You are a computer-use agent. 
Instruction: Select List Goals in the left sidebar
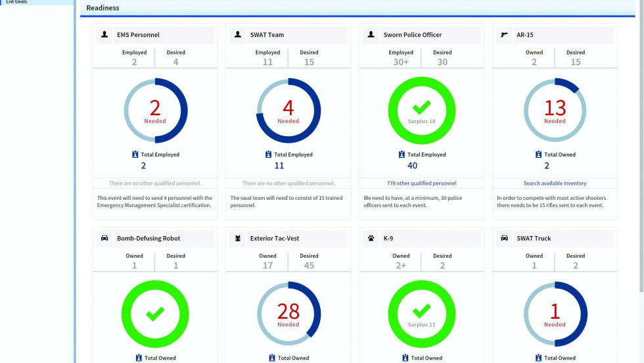[x=18, y=2]
